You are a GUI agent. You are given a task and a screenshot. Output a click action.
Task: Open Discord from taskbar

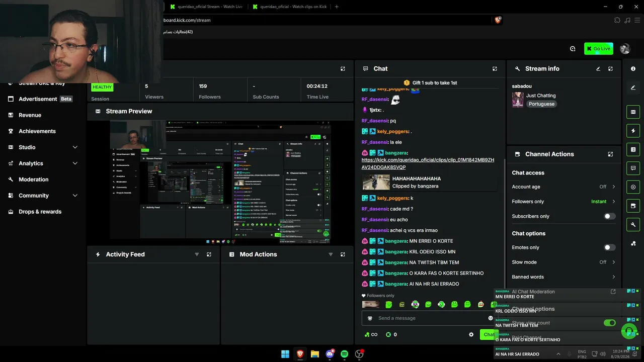tap(330, 354)
